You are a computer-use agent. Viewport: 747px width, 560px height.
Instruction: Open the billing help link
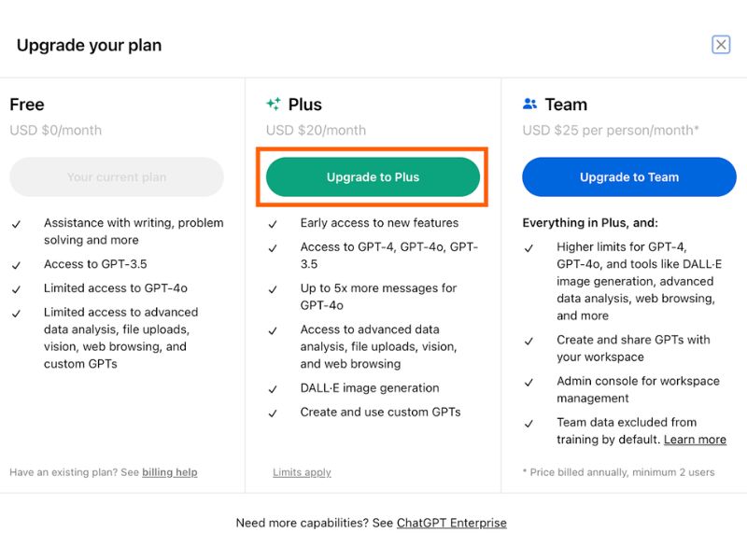(169, 472)
